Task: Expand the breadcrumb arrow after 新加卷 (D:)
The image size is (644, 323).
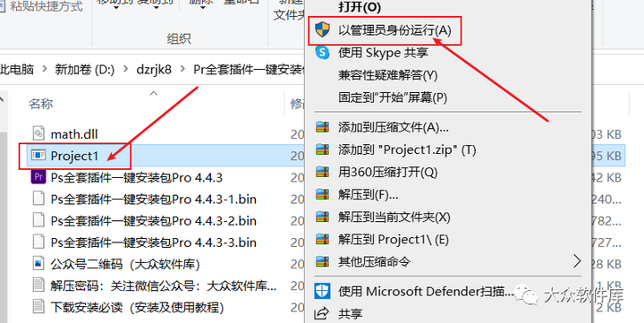Action: 125,70
